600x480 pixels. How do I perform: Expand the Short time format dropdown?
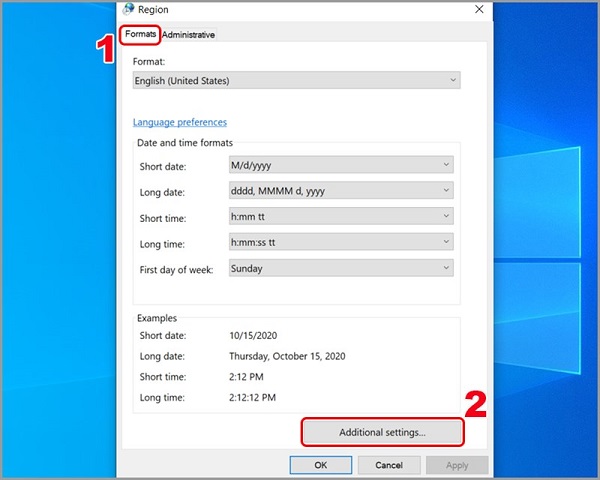click(x=341, y=216)
